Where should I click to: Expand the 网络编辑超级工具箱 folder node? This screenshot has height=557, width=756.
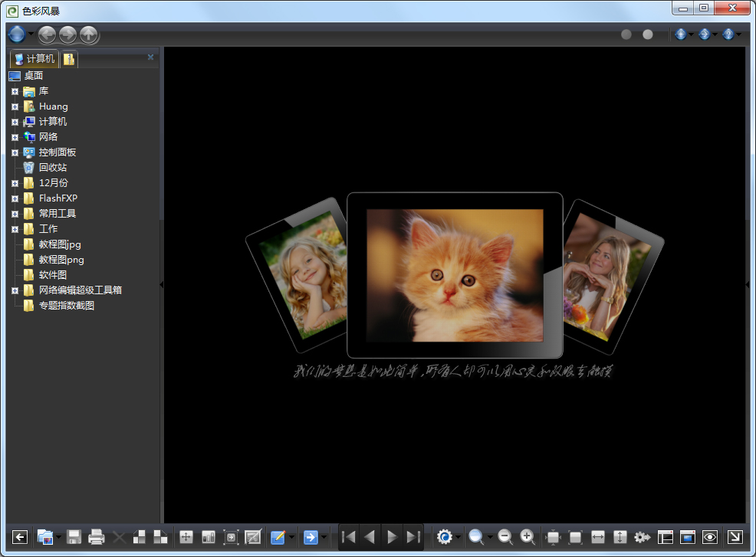(x=15, y=290)
